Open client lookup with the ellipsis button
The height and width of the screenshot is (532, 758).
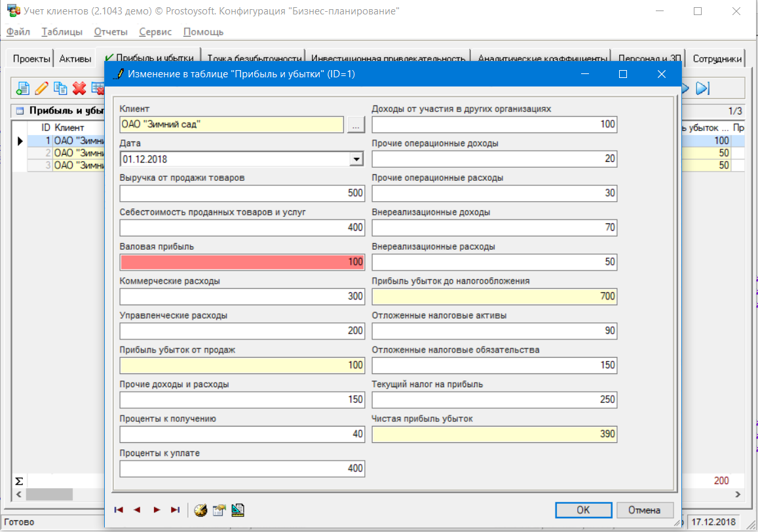[356, 124]
